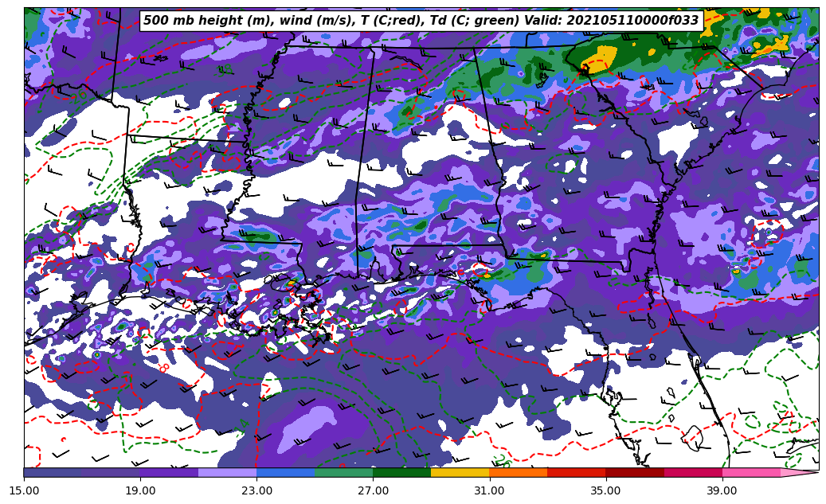Select the crimson colorbar segment
The height and width of the screenshot is (504, 826).
coord(692,472)
